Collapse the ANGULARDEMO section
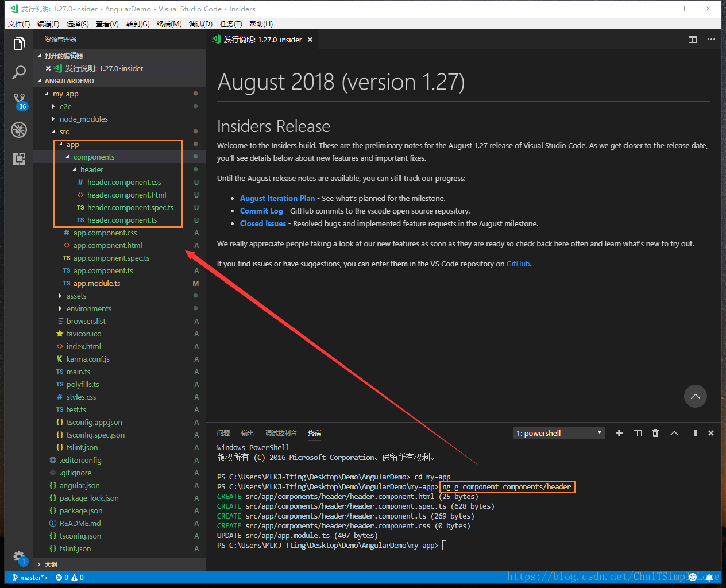The width and height of the screenshot is (726, 588). [119, 81]
